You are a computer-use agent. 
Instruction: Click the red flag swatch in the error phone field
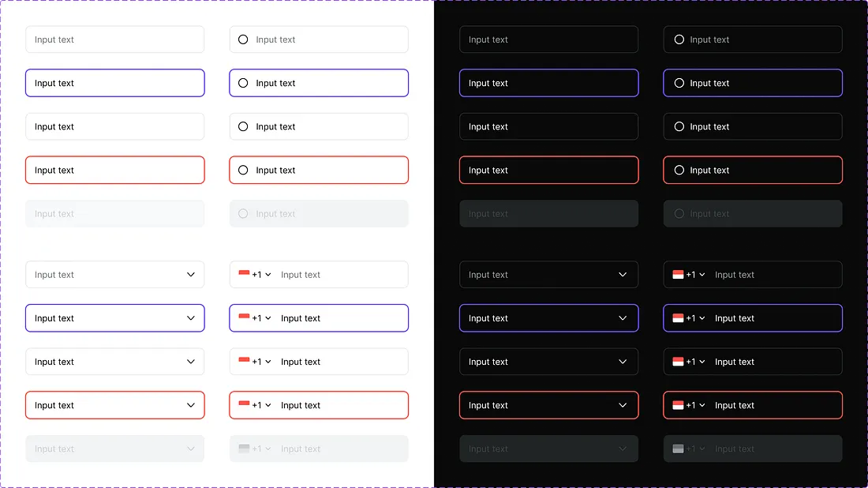pos(244,405)
